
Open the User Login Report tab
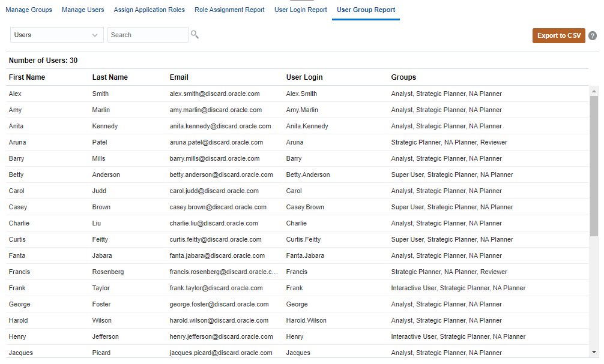point(300,10)
